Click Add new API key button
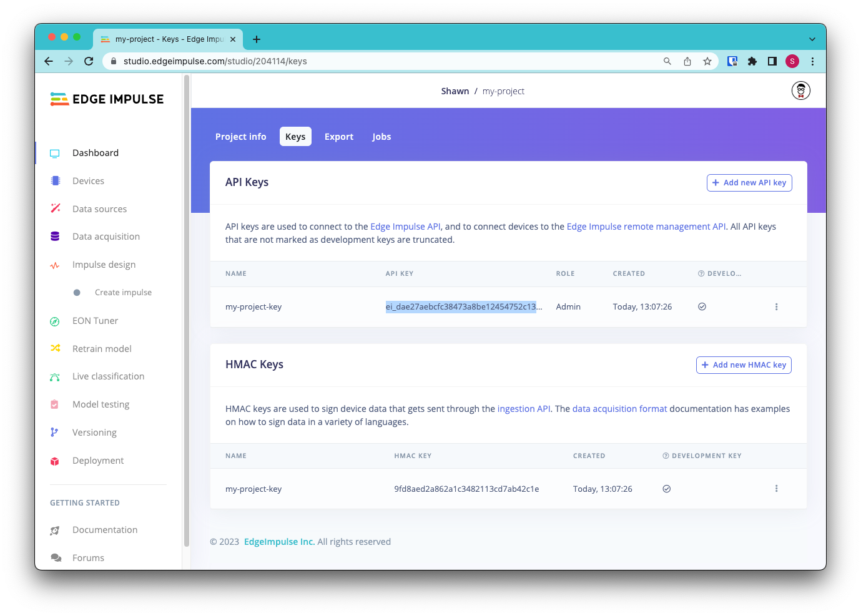 point(749,183)
